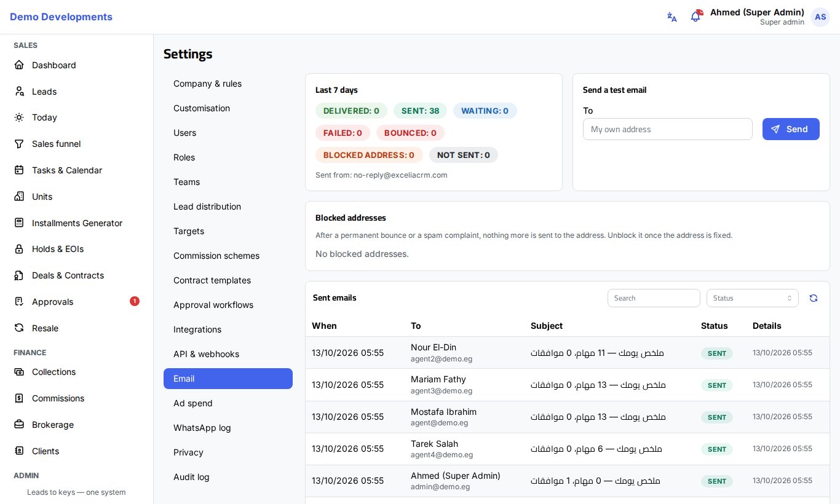Viewport: 840px width, 504px height.
Task: Click the Deals & Contracts document icon
Action: point(19,275)
